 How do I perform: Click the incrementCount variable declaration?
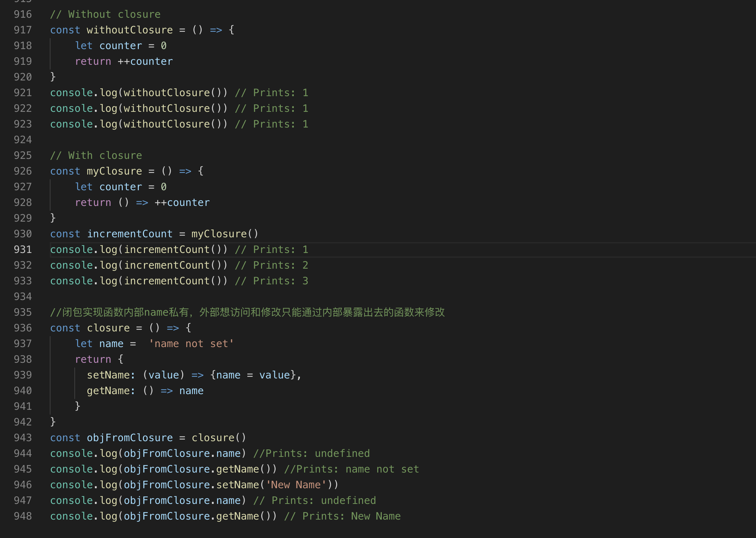pyautogui.click(x=130, y=234)
